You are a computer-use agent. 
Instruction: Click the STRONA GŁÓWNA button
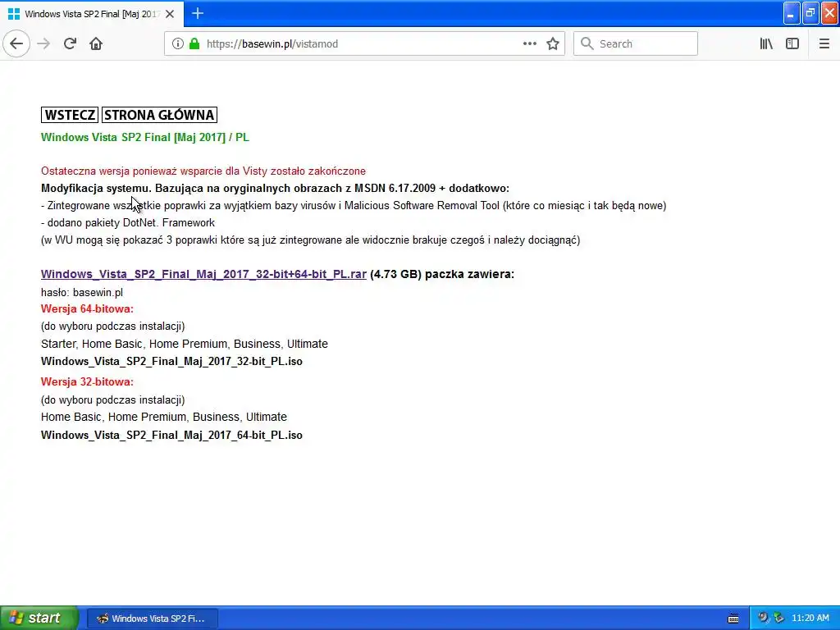click(159, 115)
